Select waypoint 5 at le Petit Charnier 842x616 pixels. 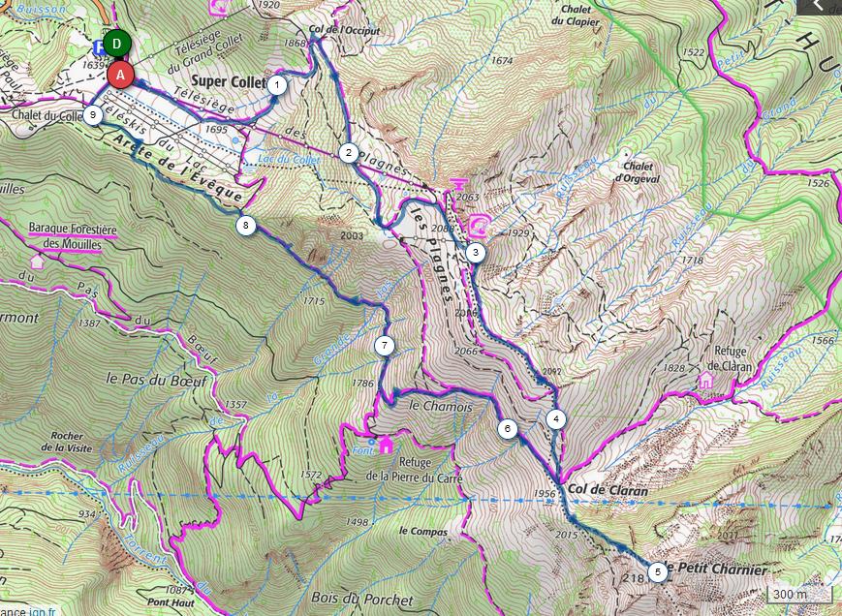coord(658,572)
